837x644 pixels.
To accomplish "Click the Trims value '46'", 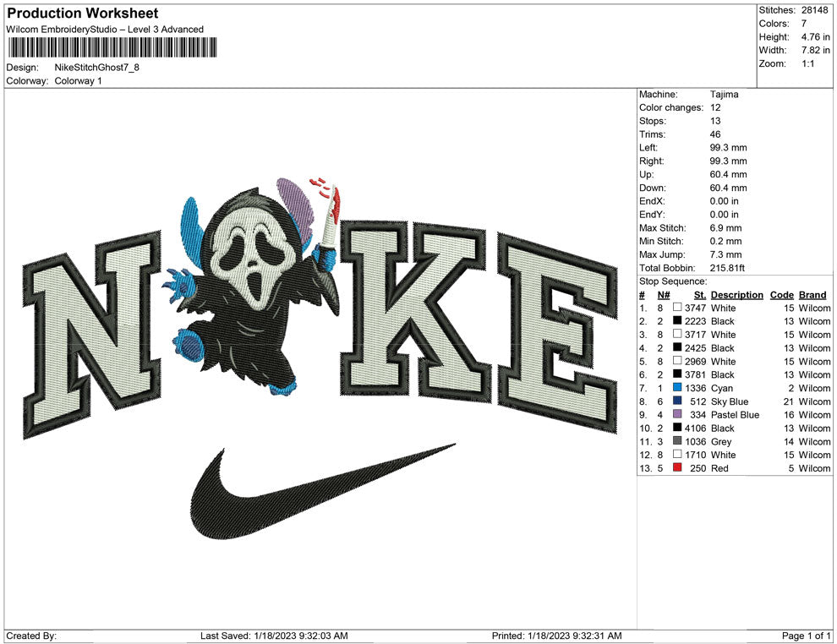I will [x=715, y=134].
